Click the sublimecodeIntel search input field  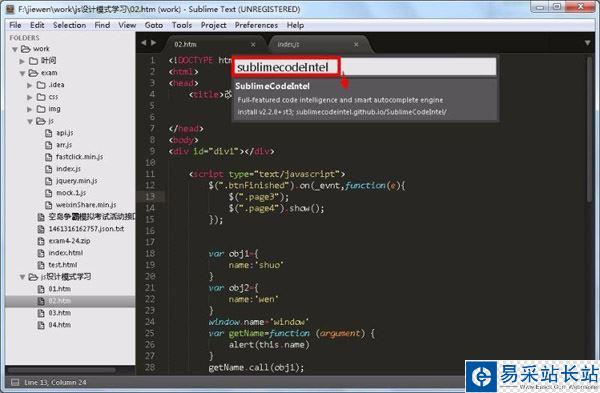[364, 67]
